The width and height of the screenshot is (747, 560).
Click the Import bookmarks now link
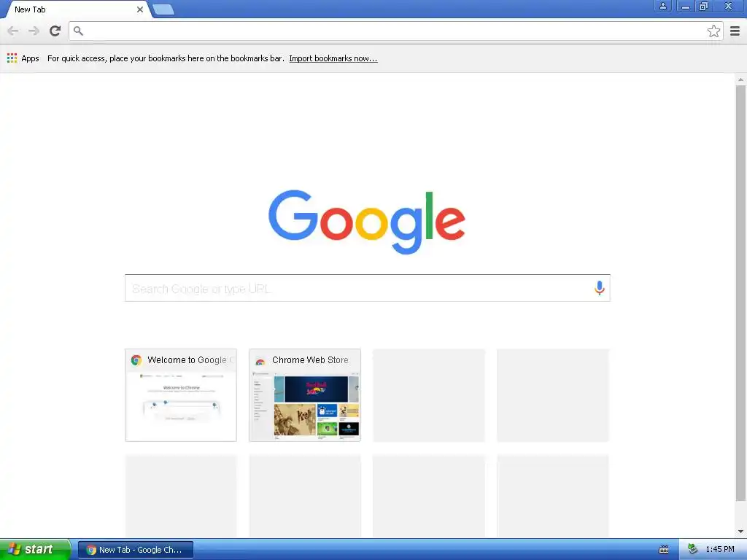pyautogui.click(x=333, y=58)
